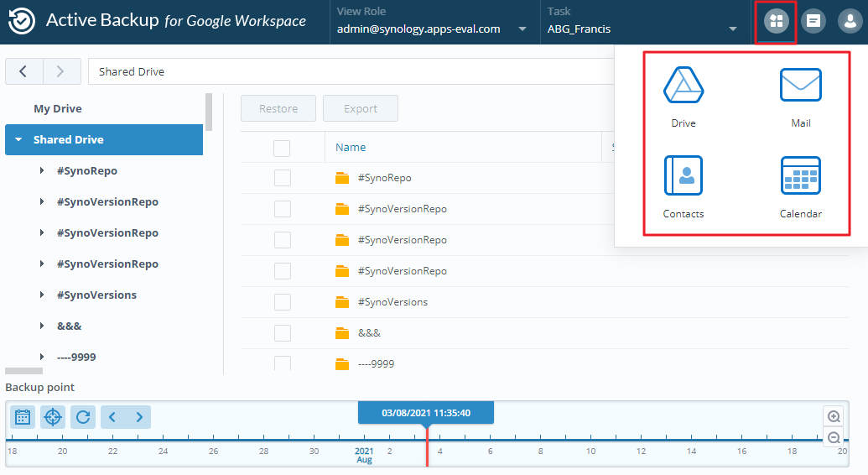Click the sidebar horizontal scrollbar
868x475 pixels.
tap(23, 371)
